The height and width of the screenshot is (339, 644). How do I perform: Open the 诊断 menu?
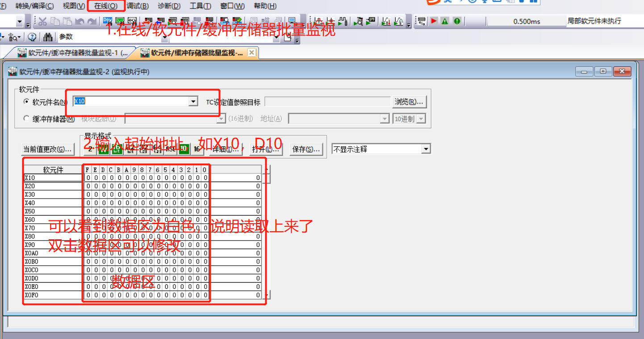[x=169, y=6]
